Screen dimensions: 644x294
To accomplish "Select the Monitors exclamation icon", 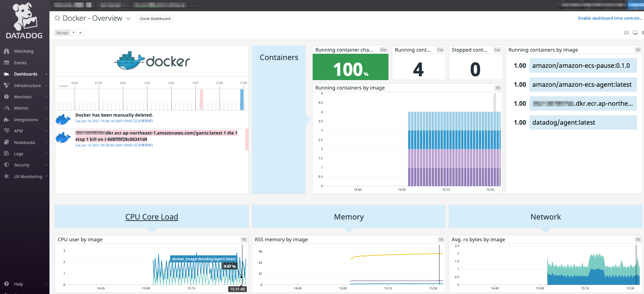I will point(6,97).
